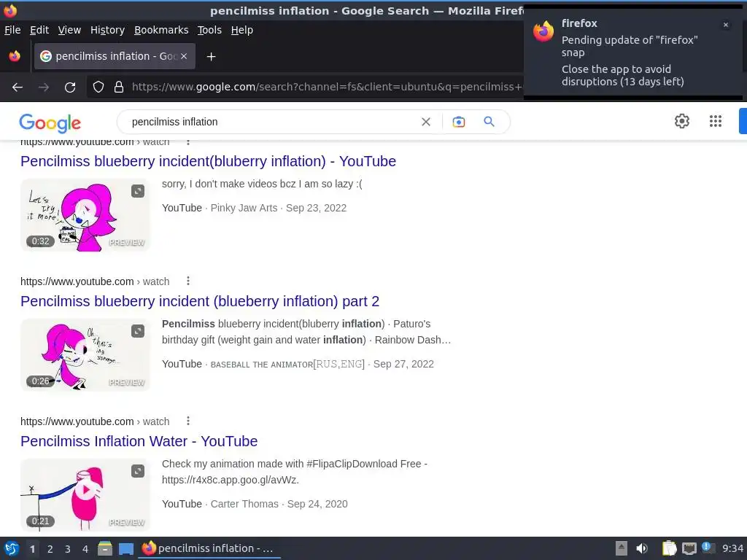Viewport: 747px width, 560px height.
Task: Open the volume control in tray
Action: coord(642,548)
